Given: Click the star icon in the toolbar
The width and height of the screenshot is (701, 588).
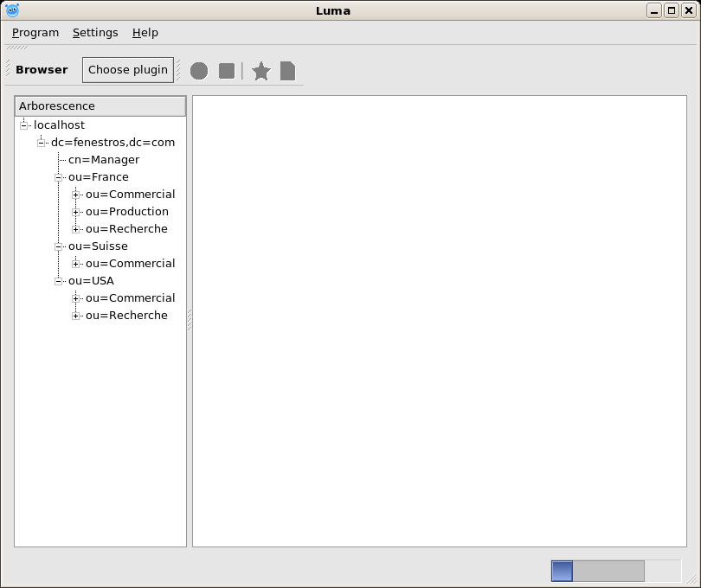Looking at the screenshot, I should tap(261, 71).
